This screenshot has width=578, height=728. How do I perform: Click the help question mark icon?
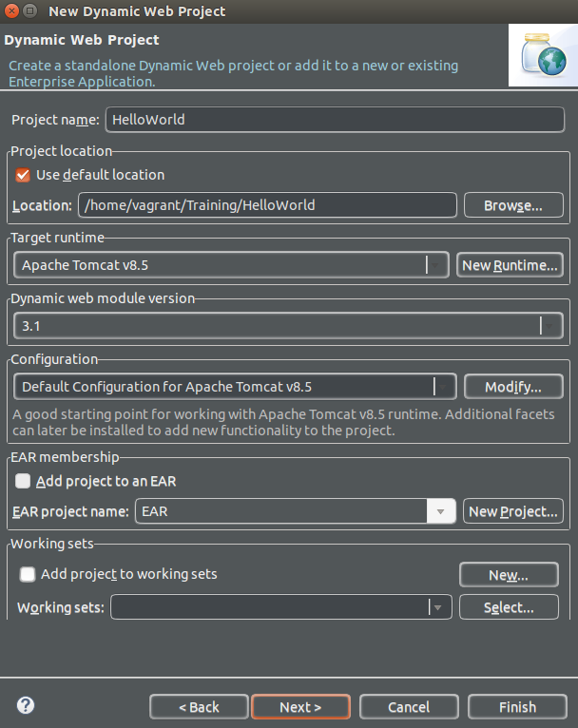point(26,705)
